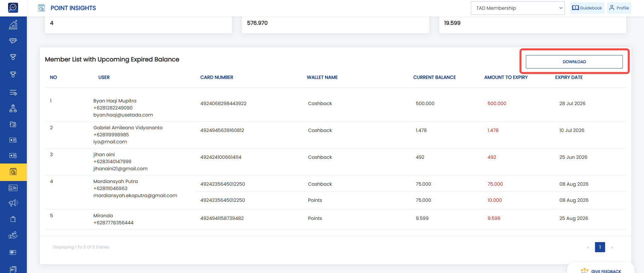Click Member List with Upcoming Expired Balance heading
Screen dimensions: 644x273
pos(112,59)
